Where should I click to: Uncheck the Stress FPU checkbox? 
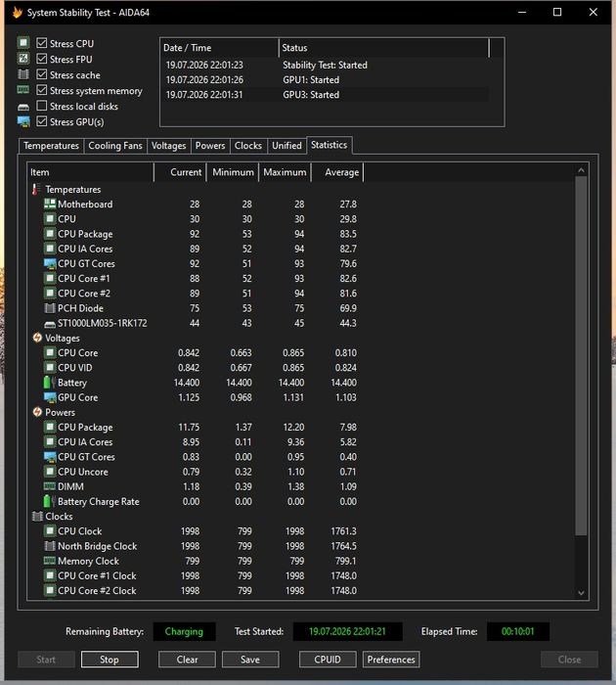tap(41, 59)
